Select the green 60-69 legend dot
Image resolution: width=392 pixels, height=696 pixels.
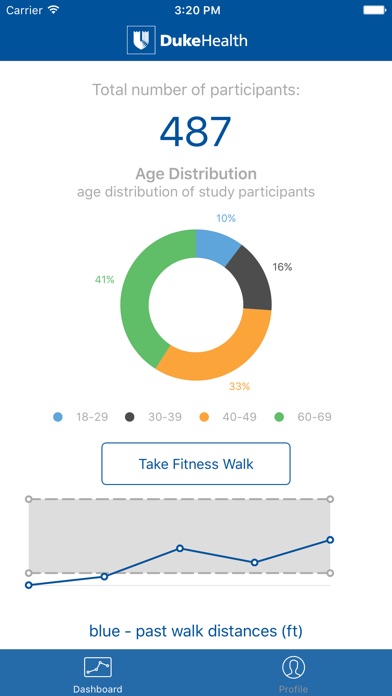click(x=279, y=417)
